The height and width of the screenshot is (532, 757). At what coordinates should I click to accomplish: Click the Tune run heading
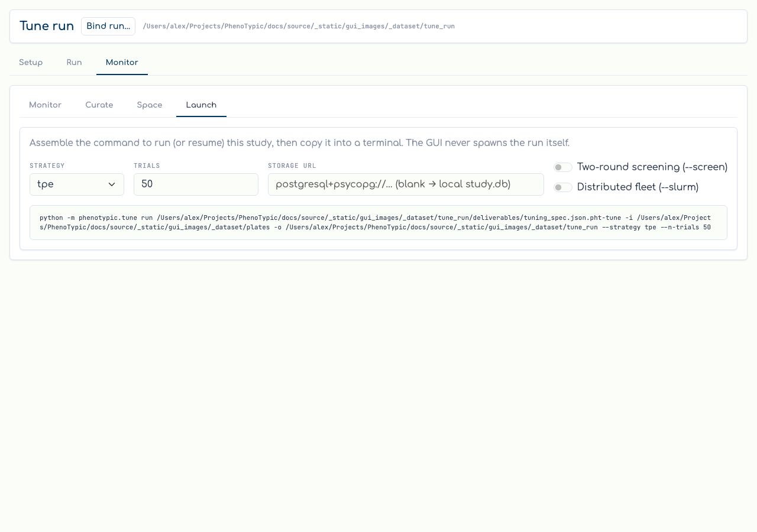47,26
